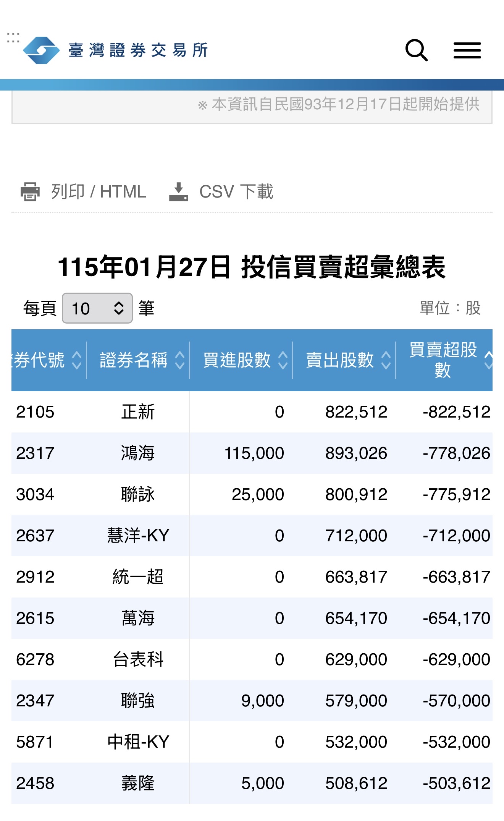The height and width of the screenshot is (821, 504).
Task: Select stock code 2912
Action: [35, 577]
